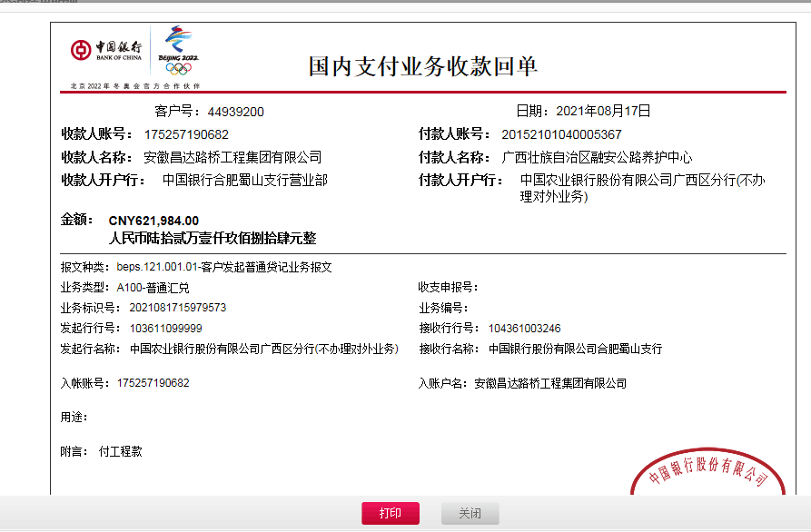The height and width of the screenshot is (532, 811).
Task: Click the amount in words 人民币陆拾贰万壹仟玖佰捌拾肆元整
Action: 213,238
